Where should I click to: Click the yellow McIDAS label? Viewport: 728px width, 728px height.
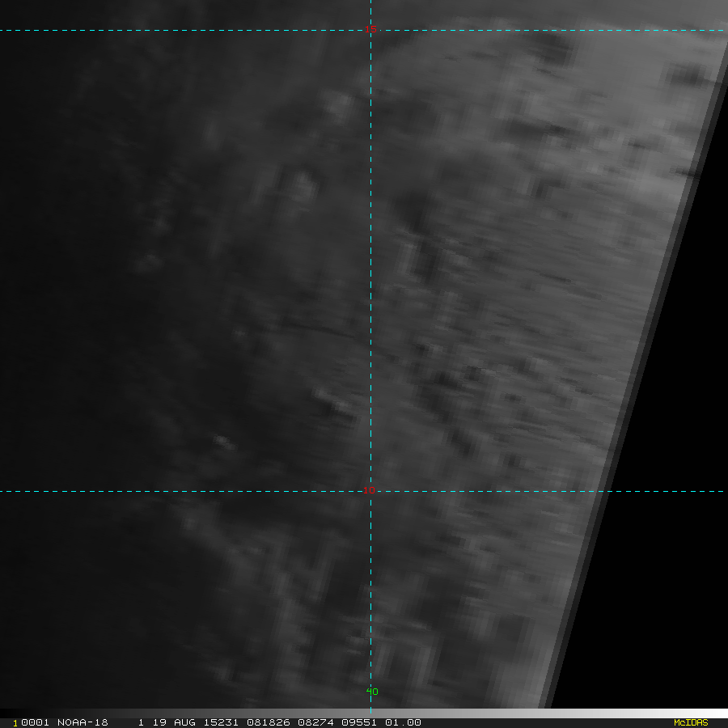coord(690,722)
